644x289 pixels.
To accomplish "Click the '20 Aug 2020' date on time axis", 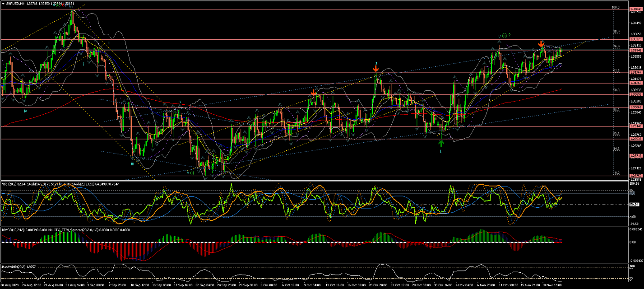I will (10, 285).
